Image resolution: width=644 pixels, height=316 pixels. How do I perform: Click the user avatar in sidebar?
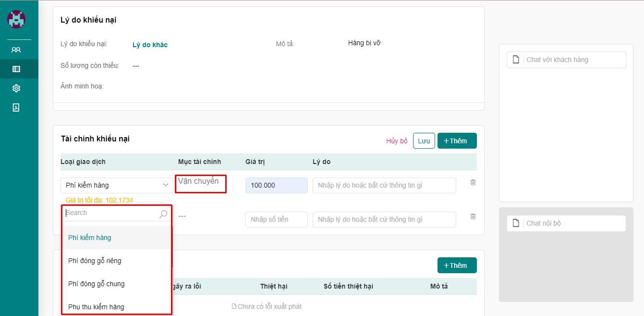16,19
